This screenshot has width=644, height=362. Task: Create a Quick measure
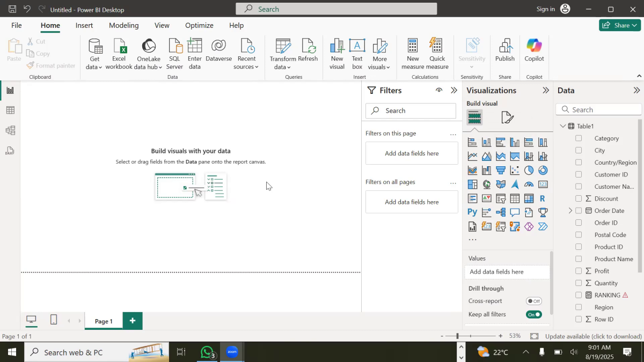[x=437, y=54]
